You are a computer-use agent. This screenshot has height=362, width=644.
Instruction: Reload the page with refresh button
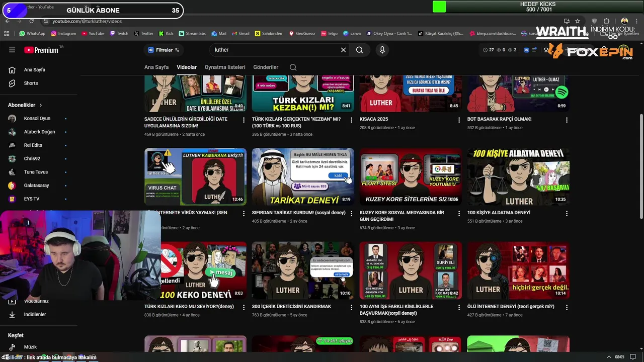(31, 21)
